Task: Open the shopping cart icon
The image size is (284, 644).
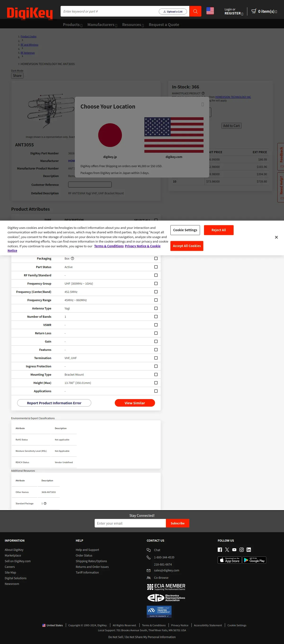Action: tap(254, 11)
